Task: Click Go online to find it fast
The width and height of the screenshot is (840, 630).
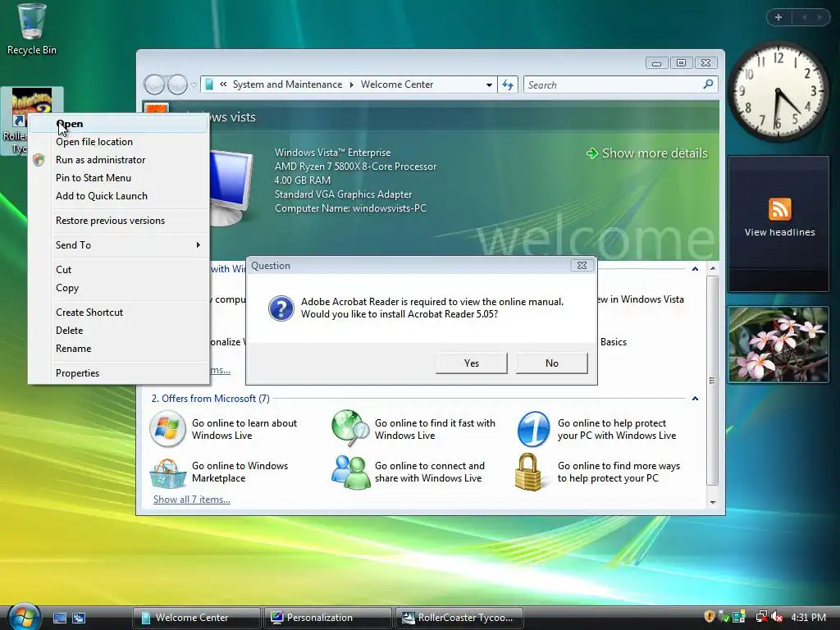Action: (435, 429)
